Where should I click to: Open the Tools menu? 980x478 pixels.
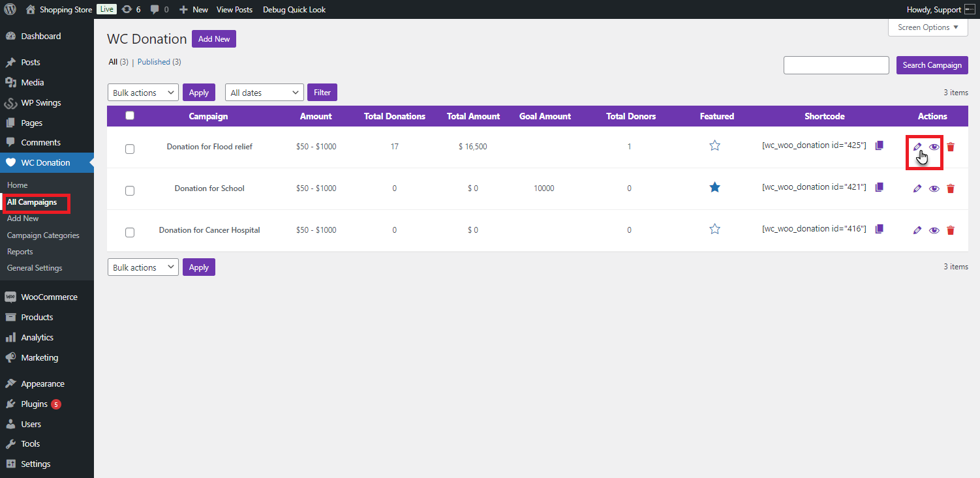[47, 443]
